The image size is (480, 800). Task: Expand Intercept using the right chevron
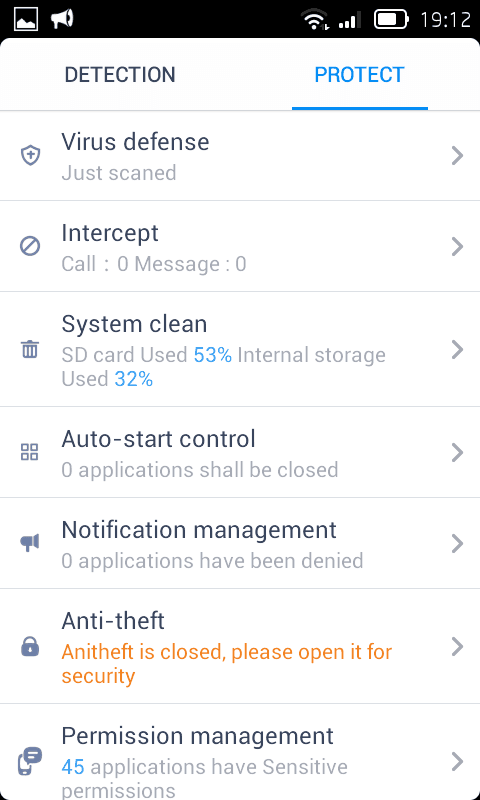click(458, 246)
